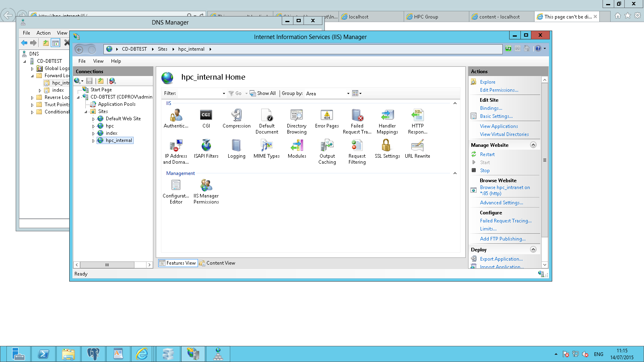Open Default Document feature
644x362 pixels.
coord(266,121)
